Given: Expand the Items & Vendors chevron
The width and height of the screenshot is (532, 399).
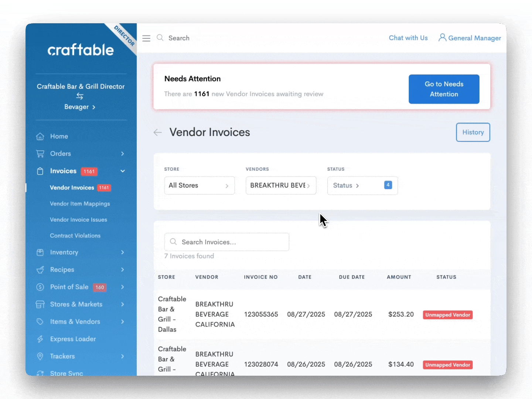Looking at the screenshot, I should click(123, 322).
